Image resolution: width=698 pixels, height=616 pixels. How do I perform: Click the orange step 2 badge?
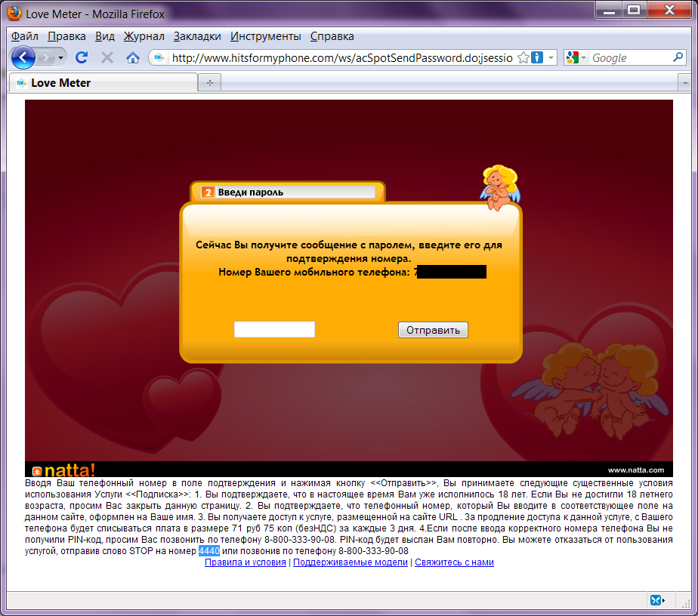[208, 192]
